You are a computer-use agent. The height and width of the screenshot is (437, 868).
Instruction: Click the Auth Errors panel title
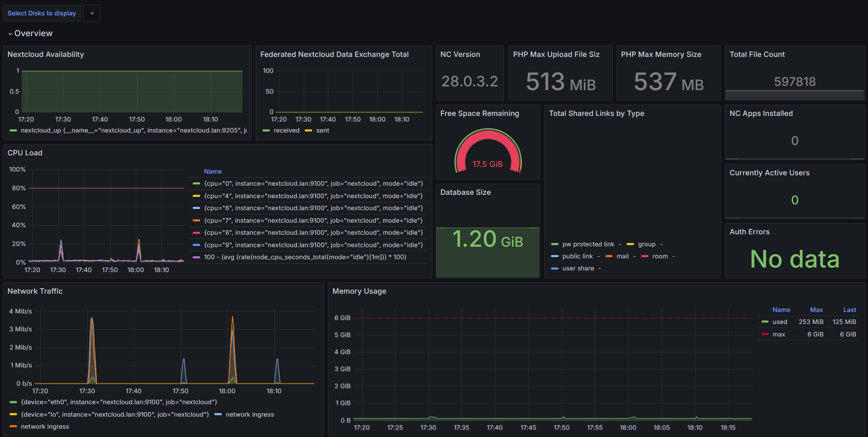click(x=750, y=232)
